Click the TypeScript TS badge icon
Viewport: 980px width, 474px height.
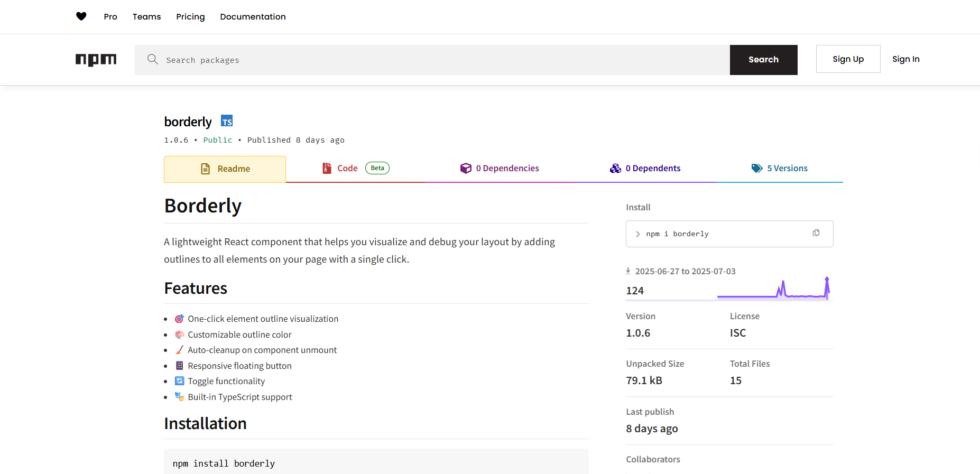[x=227, y=121]
